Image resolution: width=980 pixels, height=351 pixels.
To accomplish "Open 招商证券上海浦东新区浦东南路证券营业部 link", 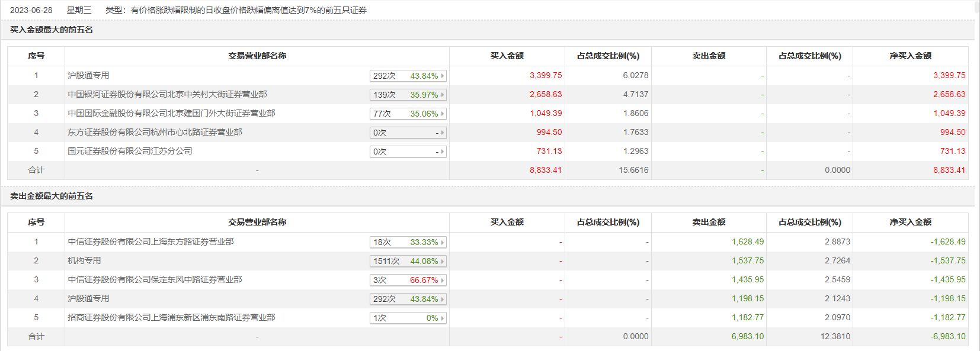I will pyautogui.click(x=171, y=318).
